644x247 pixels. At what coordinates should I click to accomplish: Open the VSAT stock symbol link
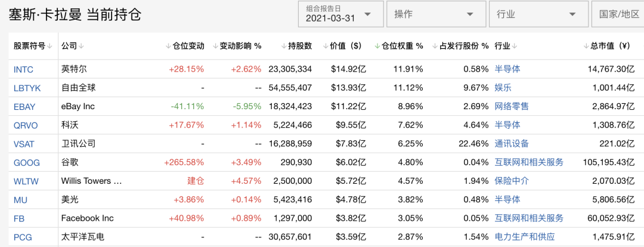[x=24, y=144]
